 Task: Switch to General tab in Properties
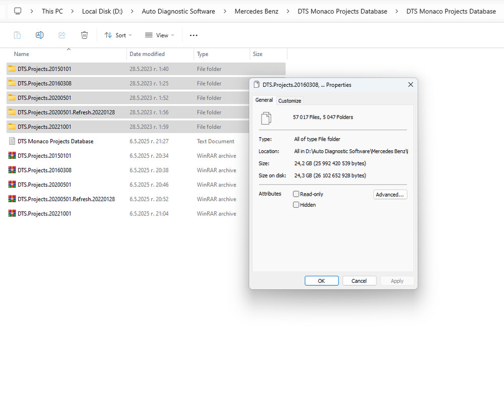[x=264, y=100]
